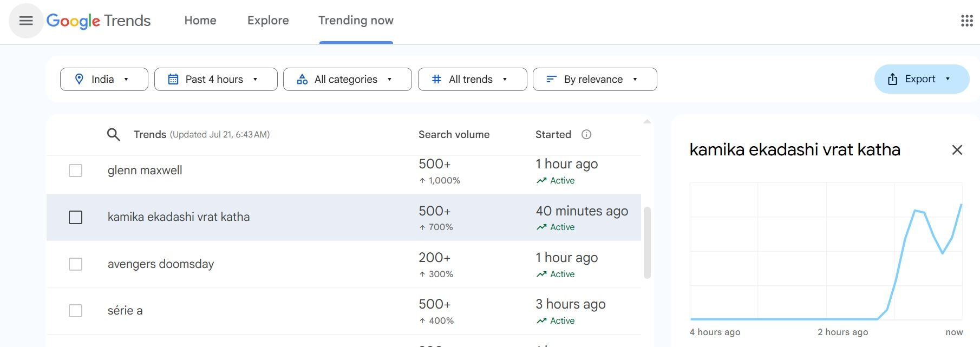Click the share icon in Export button
The image size is (980, 347).
click(x=892, y=79)
